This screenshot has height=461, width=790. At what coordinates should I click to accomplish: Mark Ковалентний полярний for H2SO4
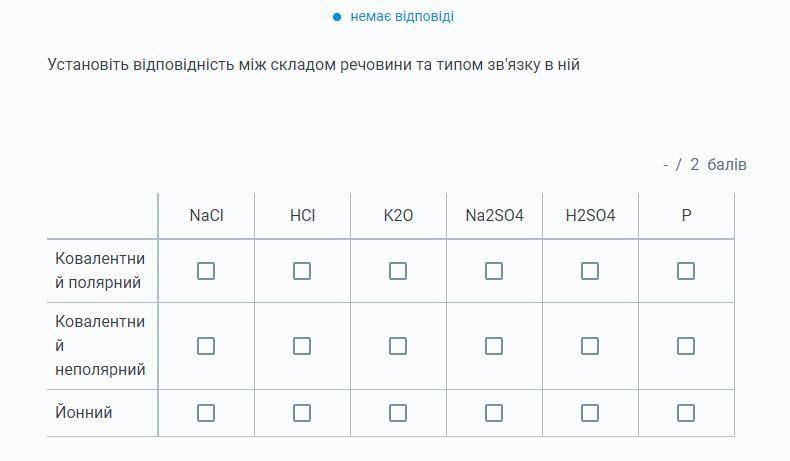590,271
